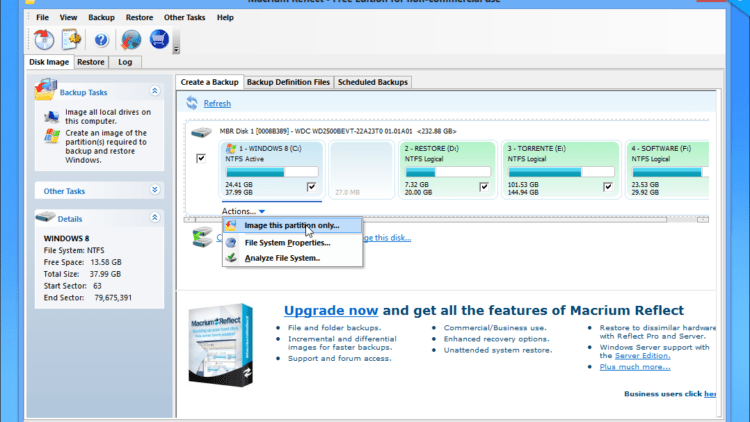Uncheck the TORRENTE (E:) partition checkbox
The width and height of the screenshot is (750, 422).
[x=586, y=186]
